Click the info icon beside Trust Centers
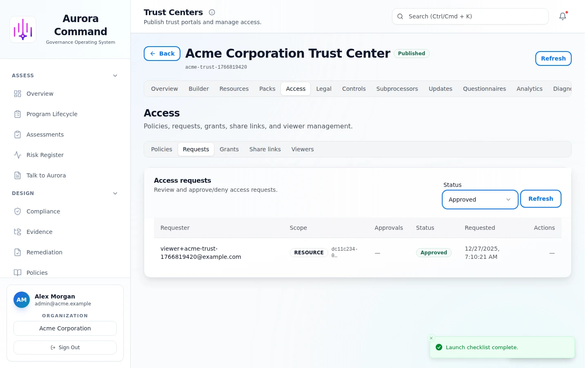Viewport: 588px width, 368px height. click(x=212, y=12)
